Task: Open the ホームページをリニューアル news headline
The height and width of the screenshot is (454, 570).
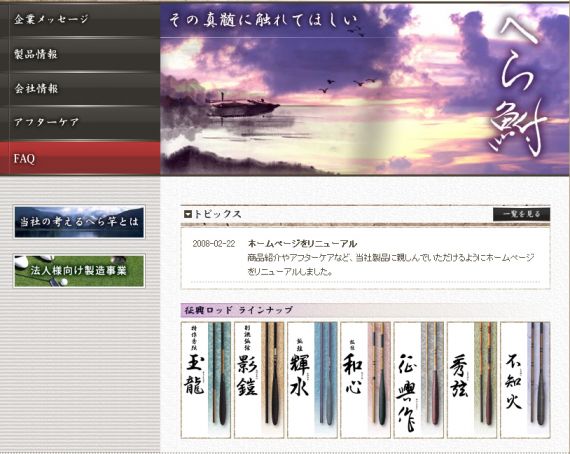Action: tap(302, 244)
